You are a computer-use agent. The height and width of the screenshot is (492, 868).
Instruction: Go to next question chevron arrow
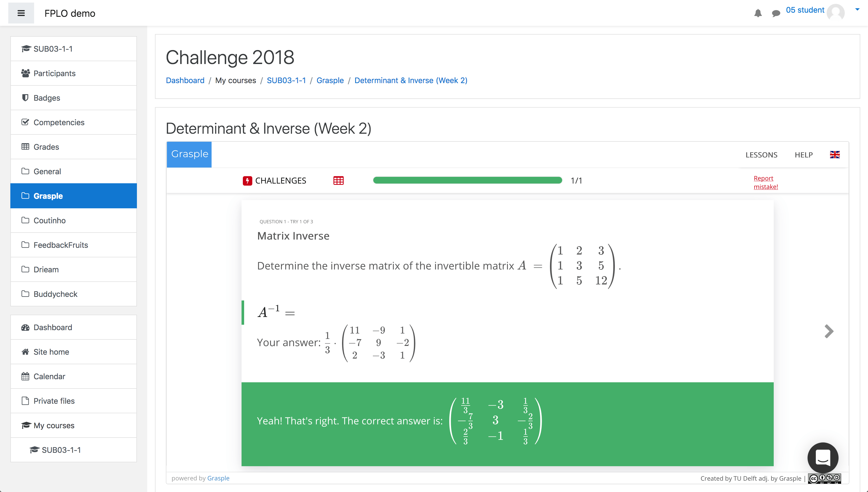(829, 331)
